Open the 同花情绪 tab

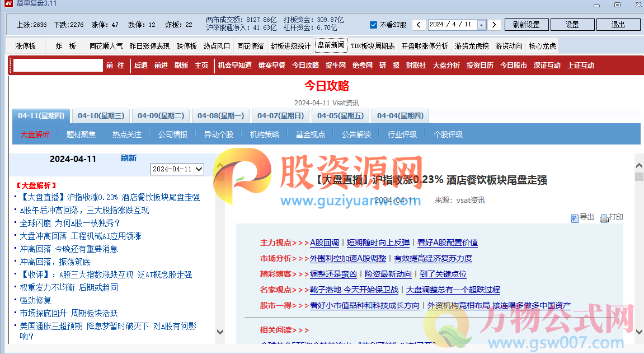coord(250,46)
